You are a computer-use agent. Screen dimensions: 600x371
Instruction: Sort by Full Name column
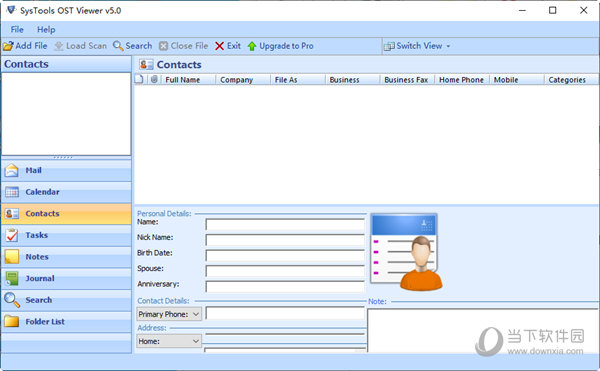pos(183,80)
